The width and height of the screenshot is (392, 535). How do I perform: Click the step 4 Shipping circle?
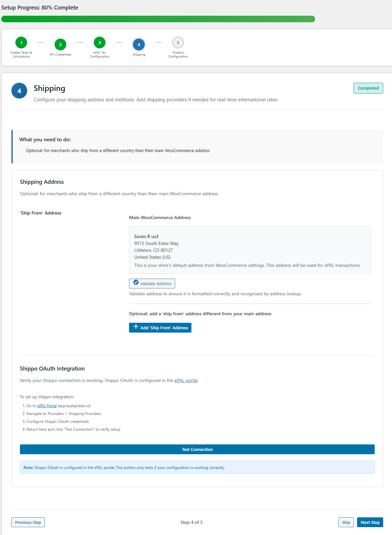(139, 44)
